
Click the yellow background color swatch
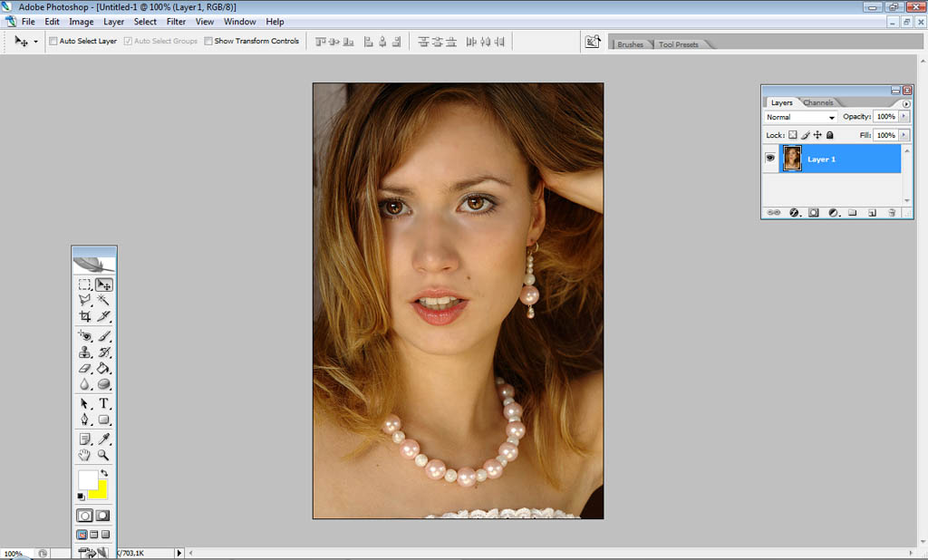[98, 490]
